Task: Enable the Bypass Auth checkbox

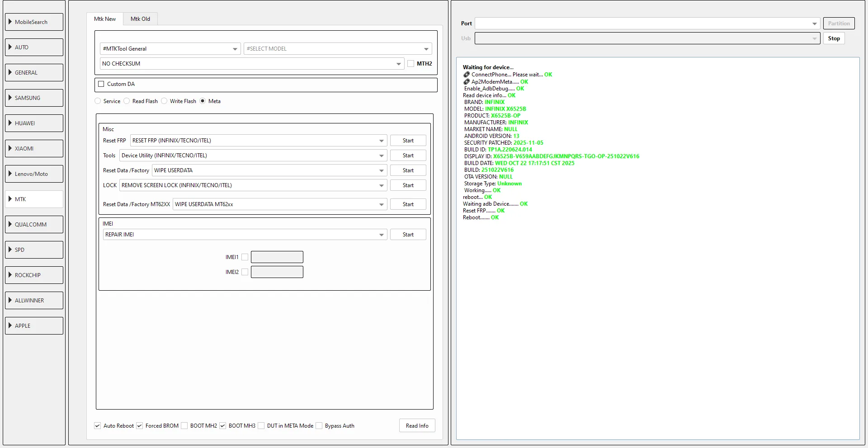Action: tap(319, 426)
